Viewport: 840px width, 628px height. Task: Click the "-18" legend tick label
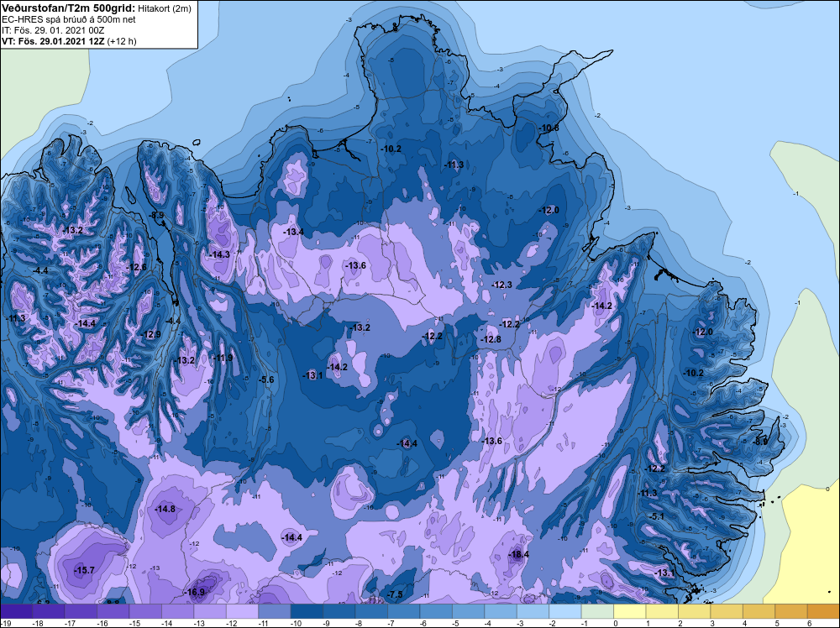(x=38, y=623)
